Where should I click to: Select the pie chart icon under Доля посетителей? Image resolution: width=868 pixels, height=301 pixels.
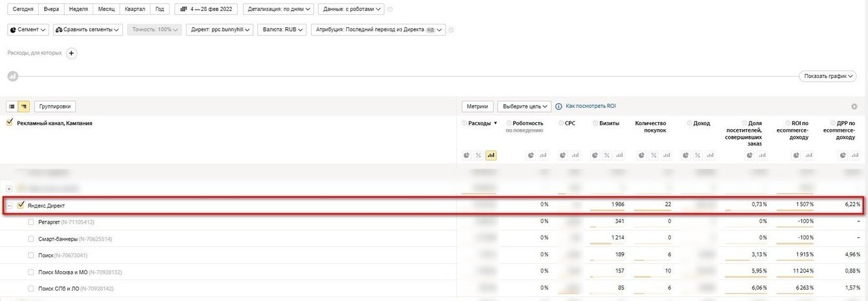[749, 155]
